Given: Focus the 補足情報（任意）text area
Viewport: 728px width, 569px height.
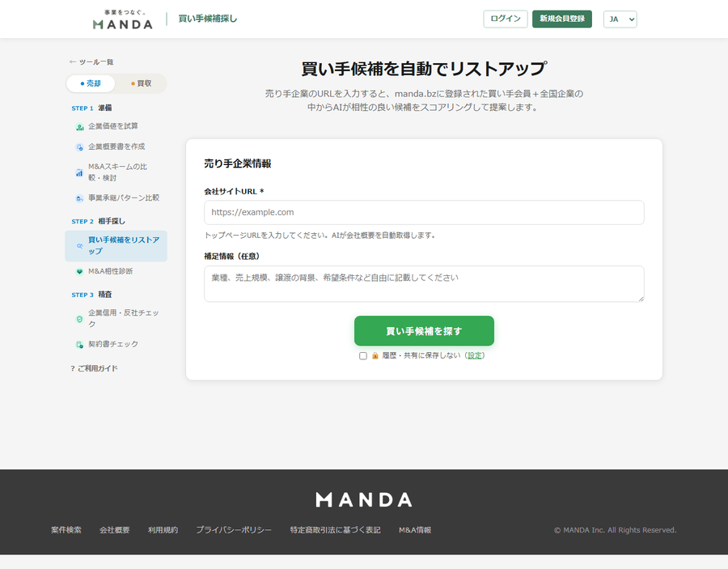Looking at the screenshot, I should pyautogui.click(x=424, y=284).
